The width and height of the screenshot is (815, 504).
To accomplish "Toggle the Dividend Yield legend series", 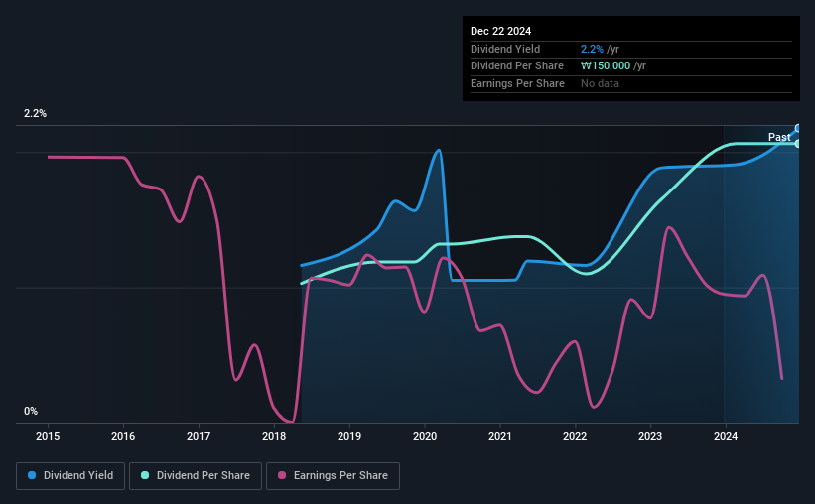I will point(70,476).
